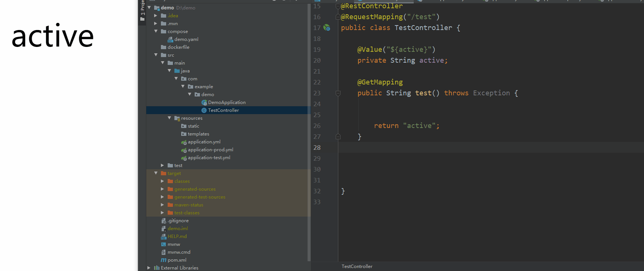
Task: Click the External Libraries icon
Action: [x=157, y=268]
